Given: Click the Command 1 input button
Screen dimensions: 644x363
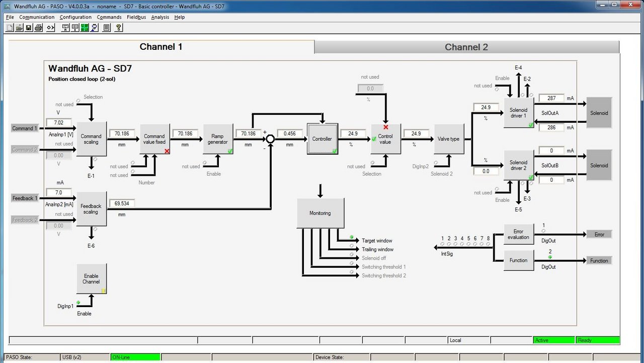Looking at the screenshot, I should click(x=25, y=128).
